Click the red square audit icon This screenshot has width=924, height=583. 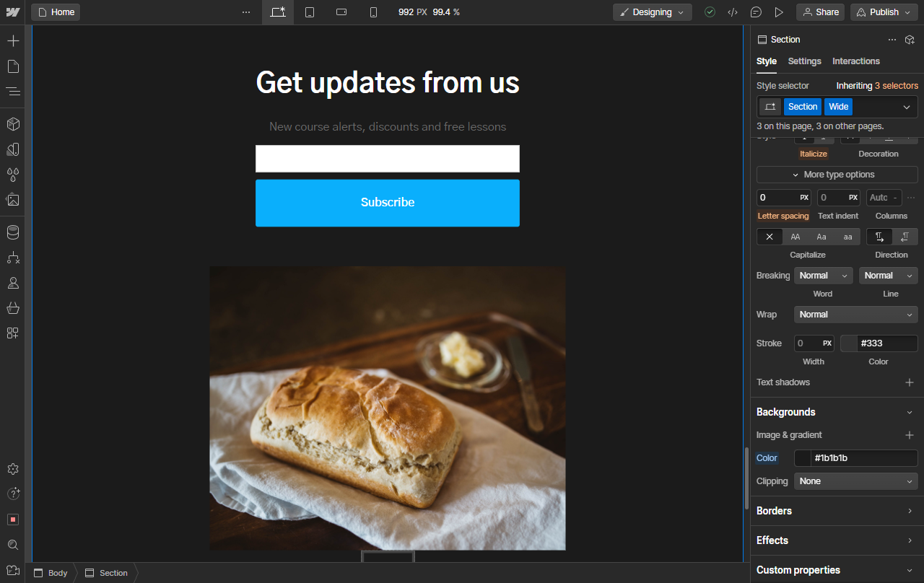[13, 520]
